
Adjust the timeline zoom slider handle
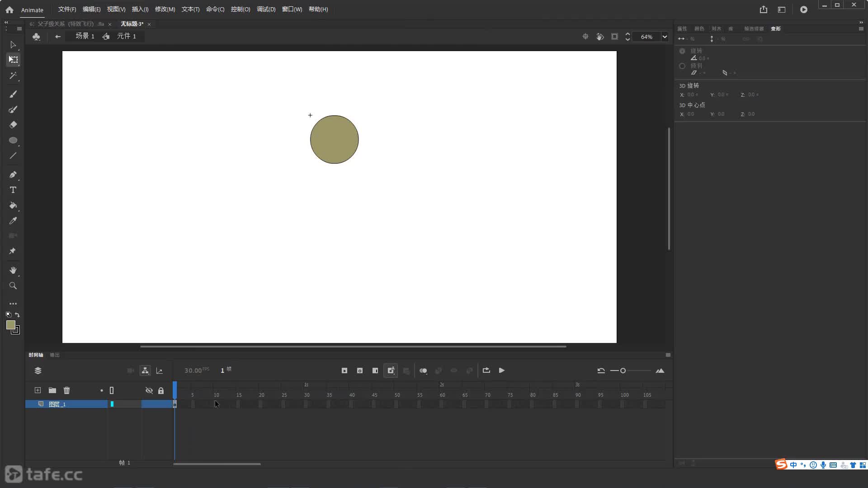click(623, 371)
